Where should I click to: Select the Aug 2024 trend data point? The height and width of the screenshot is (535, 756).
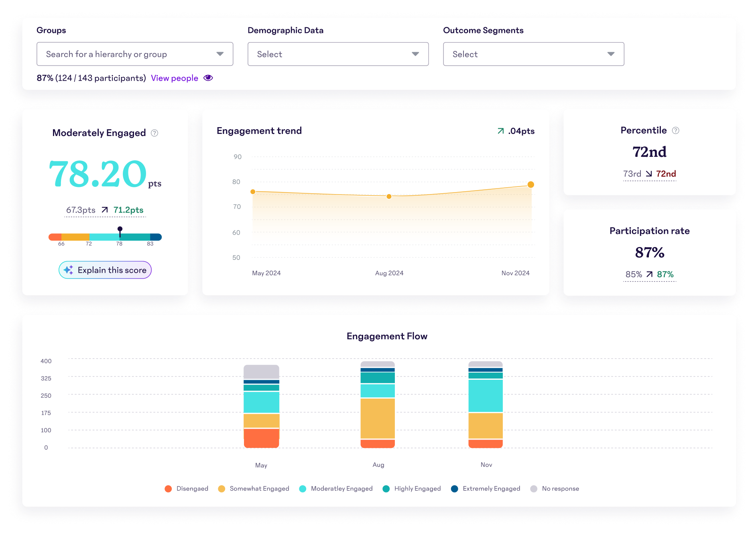(389, 197)
